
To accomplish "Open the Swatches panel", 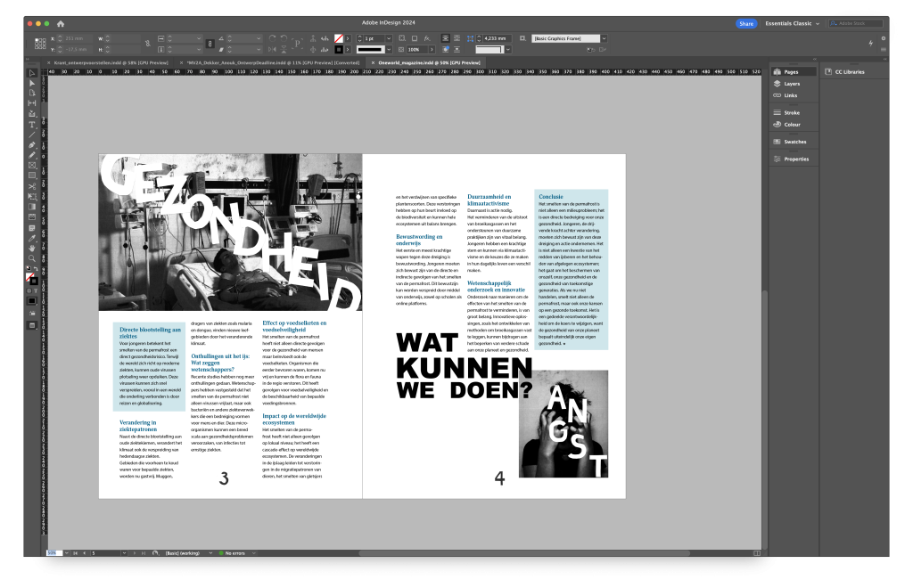I will tap(794, 142).
